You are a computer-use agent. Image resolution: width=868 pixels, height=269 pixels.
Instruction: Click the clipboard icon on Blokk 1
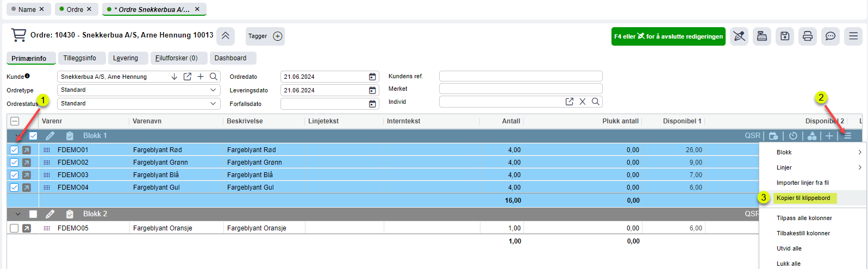pyautogui.click(x=70, y=136)
